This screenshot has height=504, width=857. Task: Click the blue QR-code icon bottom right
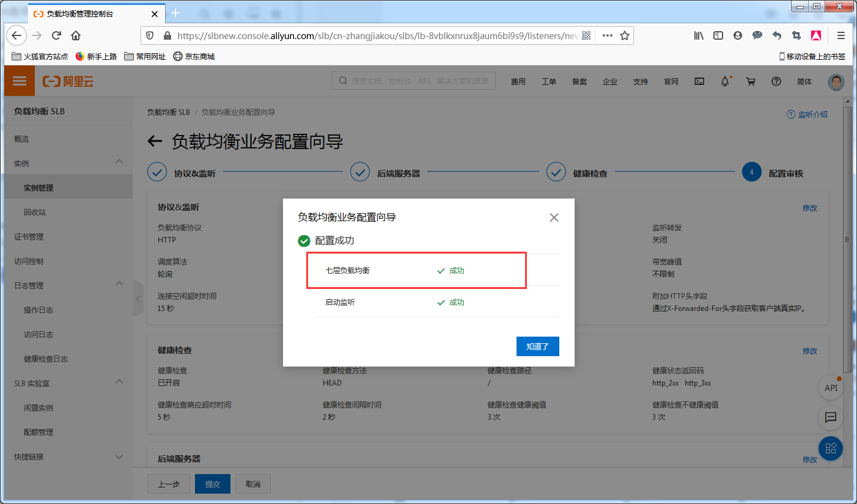[x=830, y=448]
